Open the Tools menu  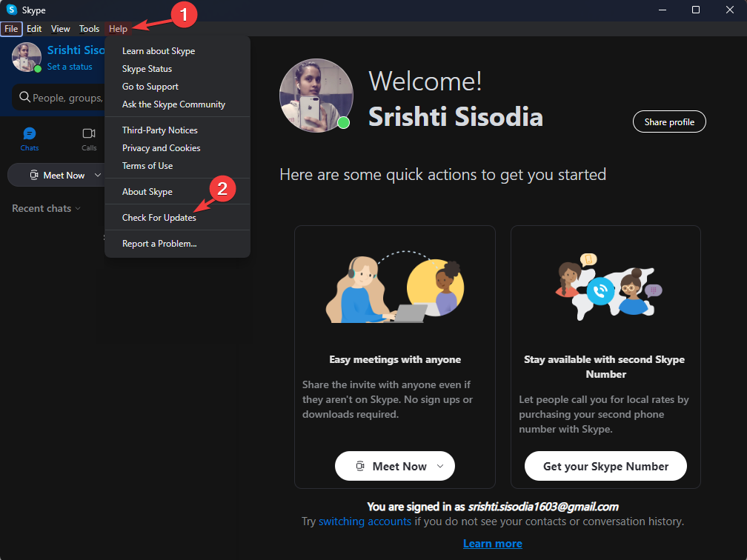pos(89,29)
